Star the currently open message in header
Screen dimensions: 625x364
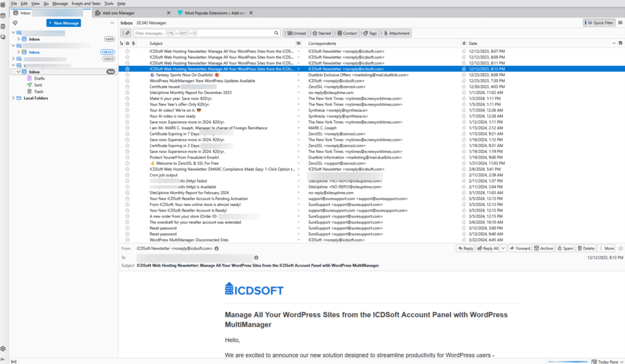click(x=621, y=248)
